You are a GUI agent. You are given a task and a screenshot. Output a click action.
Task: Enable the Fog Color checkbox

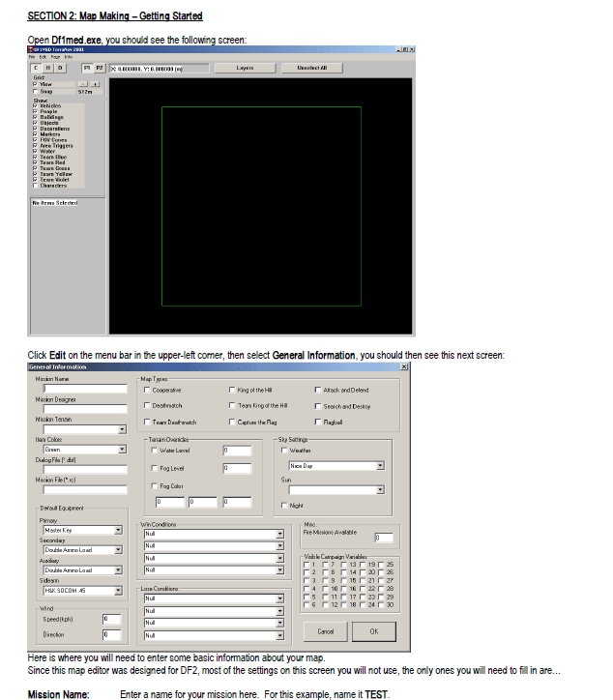155,486
